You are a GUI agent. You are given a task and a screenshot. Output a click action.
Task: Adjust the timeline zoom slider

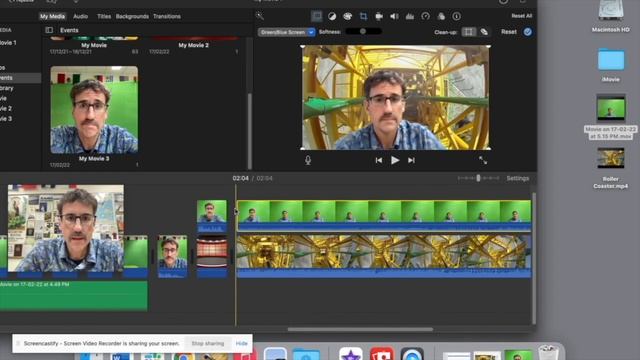click(x=478, y=178)
